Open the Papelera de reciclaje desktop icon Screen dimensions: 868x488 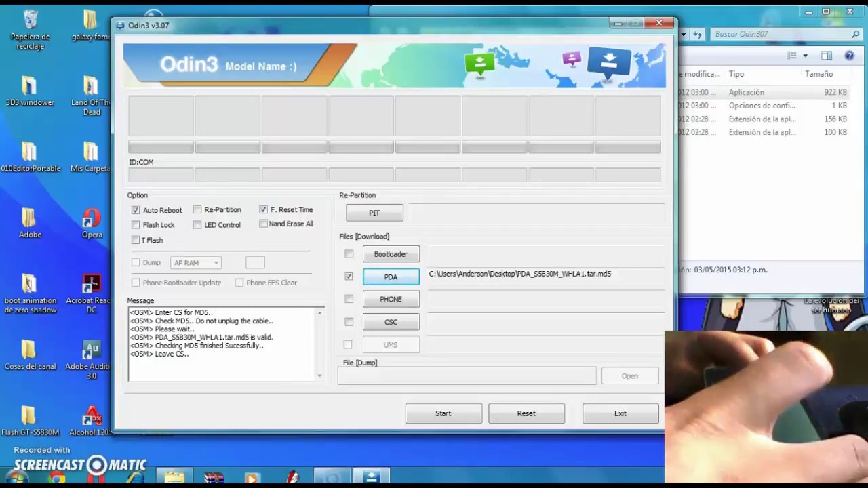click(x=31, y=30)
